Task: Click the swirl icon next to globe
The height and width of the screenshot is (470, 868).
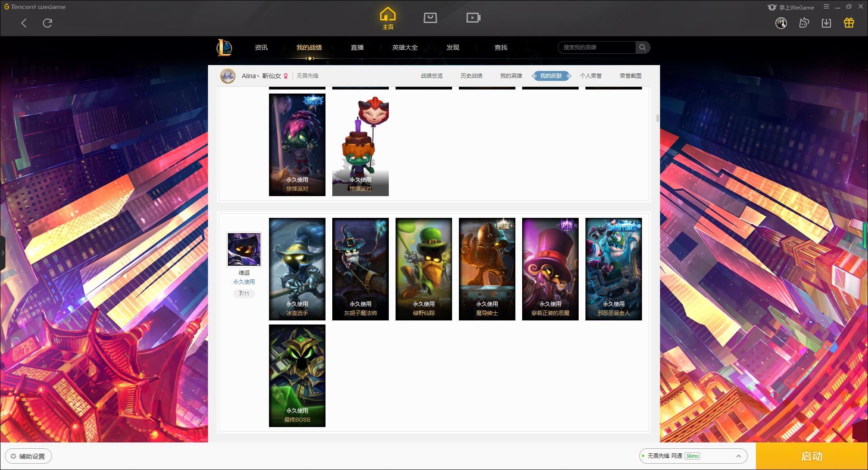Action: (x=804, y=23)
